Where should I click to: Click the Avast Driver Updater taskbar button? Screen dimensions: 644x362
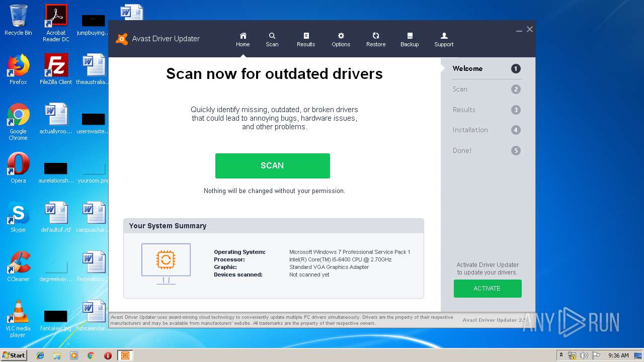(x=125, y=355)
